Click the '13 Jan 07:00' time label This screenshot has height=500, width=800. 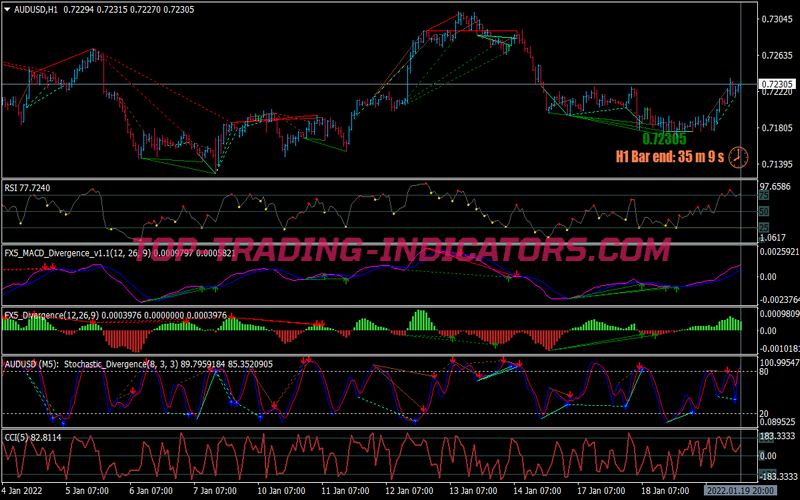point(473,491)
